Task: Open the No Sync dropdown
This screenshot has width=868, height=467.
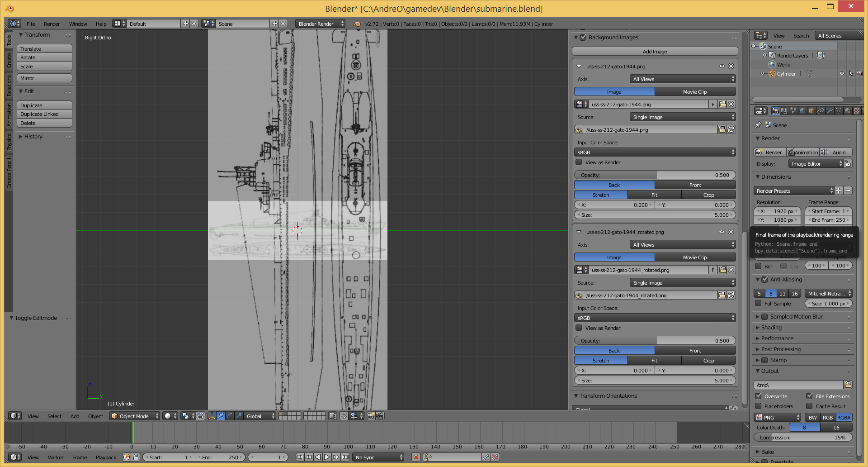Action: click(378, 457)
